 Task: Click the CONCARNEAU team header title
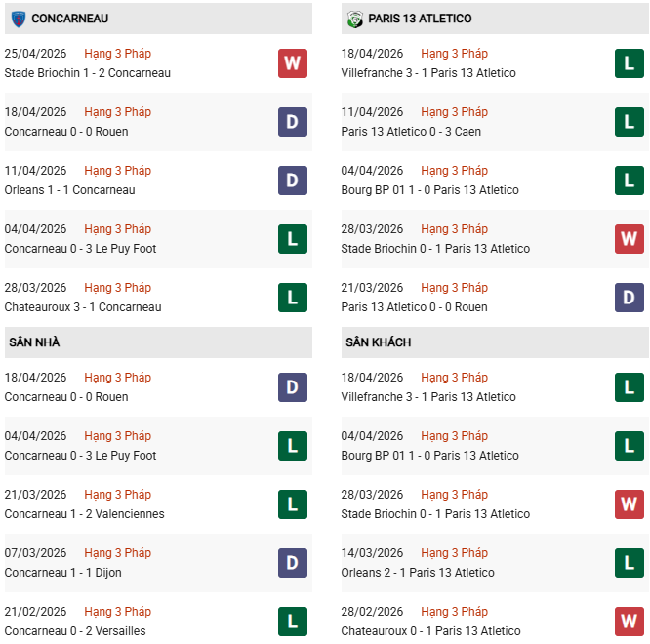70,19
